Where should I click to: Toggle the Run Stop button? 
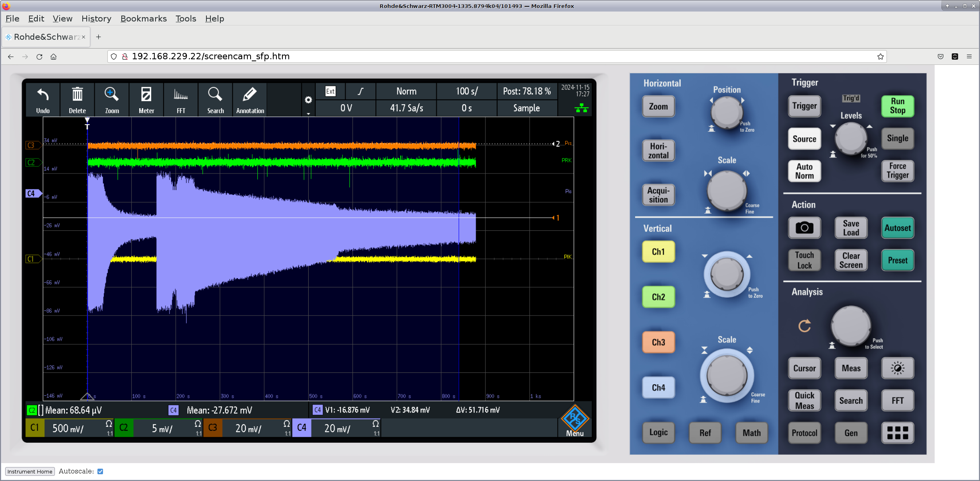897,106
